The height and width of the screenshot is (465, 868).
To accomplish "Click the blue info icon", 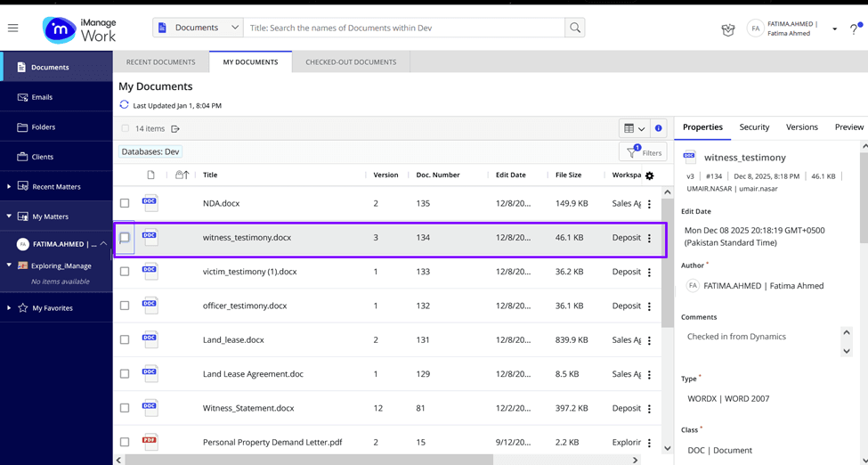I will pyautogui.click(x=659, y=128).
